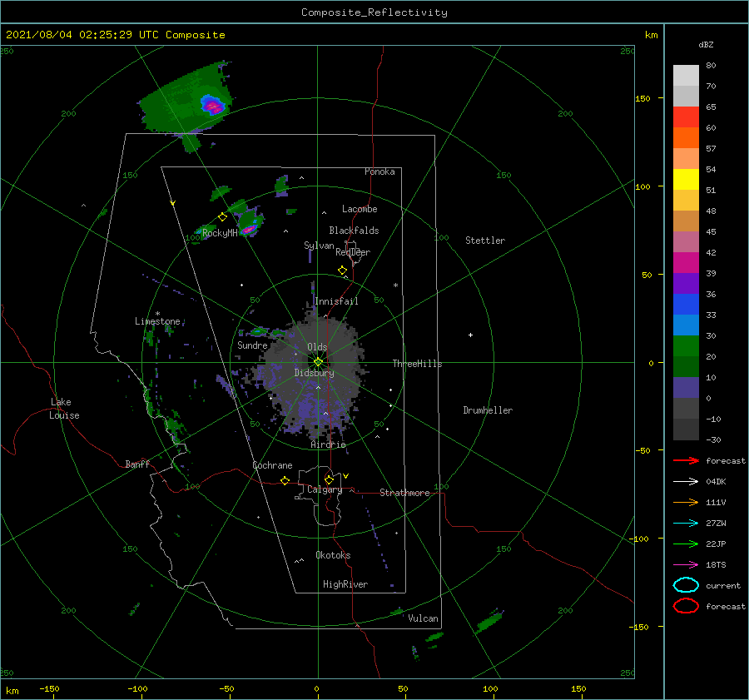Select the 33 dBZ blue color swatch

(686, 325)
